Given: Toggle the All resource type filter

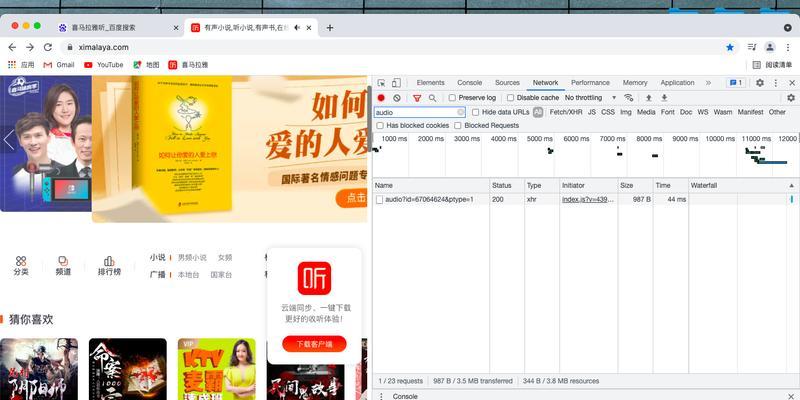Looking at the screenshot, I should (x=538, y=112).
